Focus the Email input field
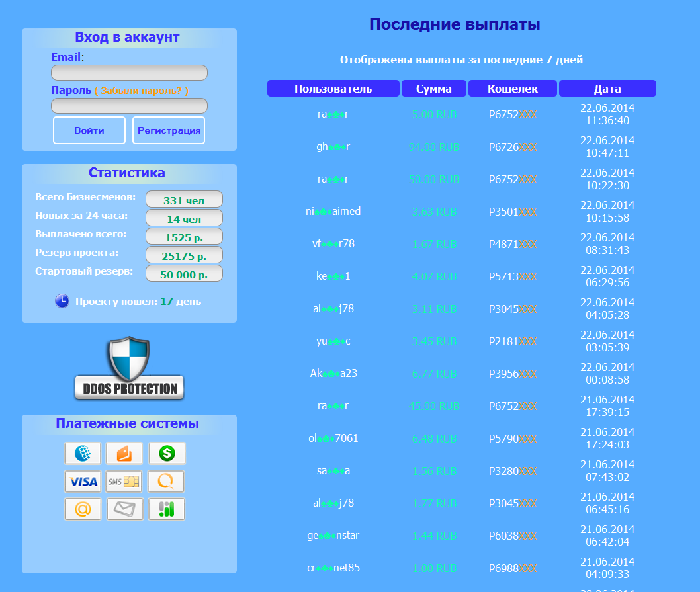This screenshot has width=700, height=592. (x=130, y=73)
